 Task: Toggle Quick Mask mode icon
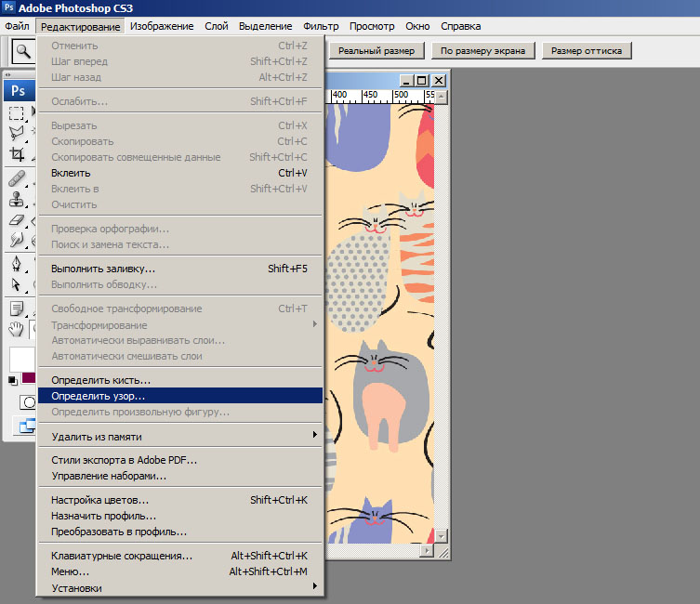(28, 402)
